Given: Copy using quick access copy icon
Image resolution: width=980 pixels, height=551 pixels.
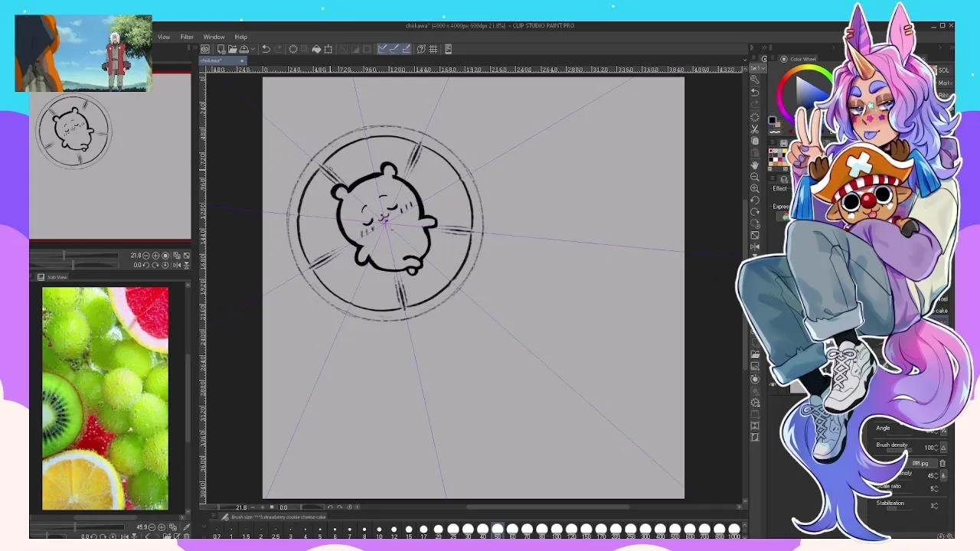Looking at the screenshot, I should [755, 141].
